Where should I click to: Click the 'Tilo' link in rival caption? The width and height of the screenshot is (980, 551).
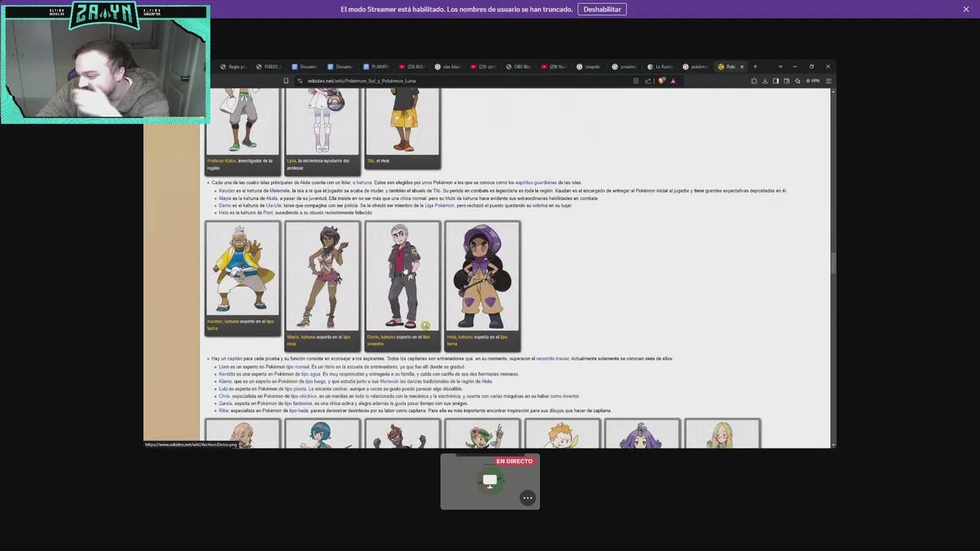coord(371,161)
